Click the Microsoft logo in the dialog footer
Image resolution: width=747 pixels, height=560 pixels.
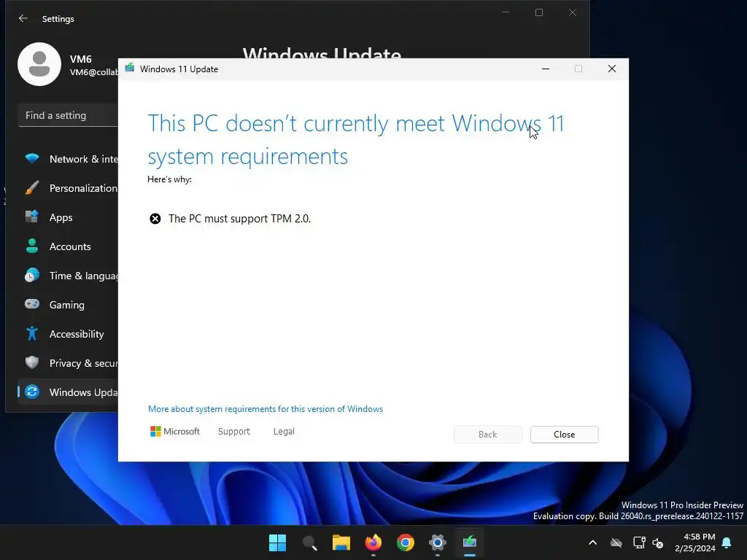coord(175,432)
